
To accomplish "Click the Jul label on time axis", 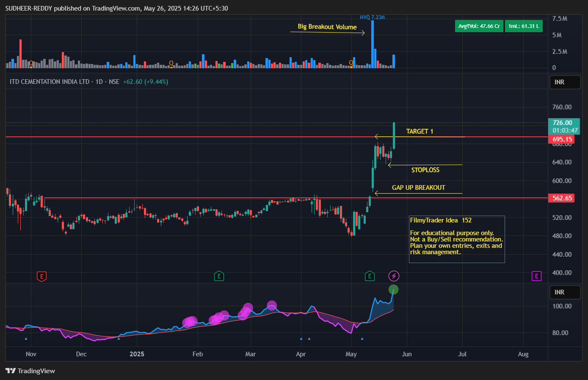I will (x=462, y=354).
